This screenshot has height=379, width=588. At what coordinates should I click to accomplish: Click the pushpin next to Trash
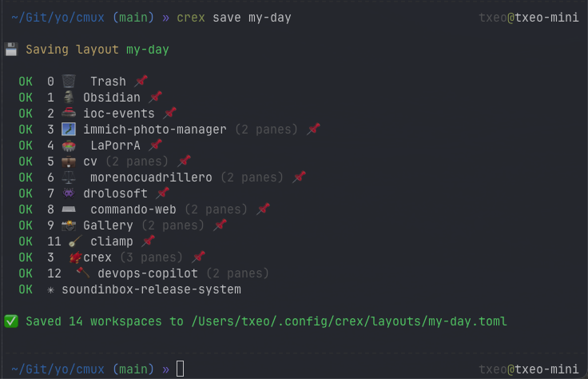click(141, 81)
